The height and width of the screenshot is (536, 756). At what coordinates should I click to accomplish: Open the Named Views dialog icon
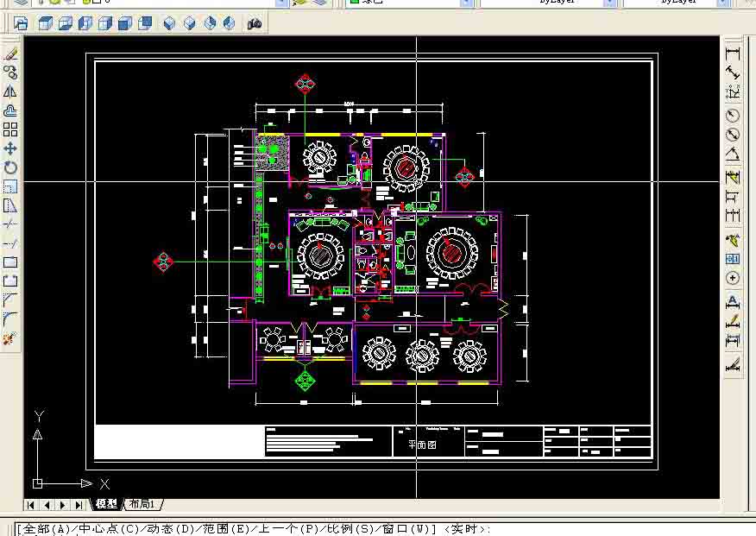click(x=21, y=23)
